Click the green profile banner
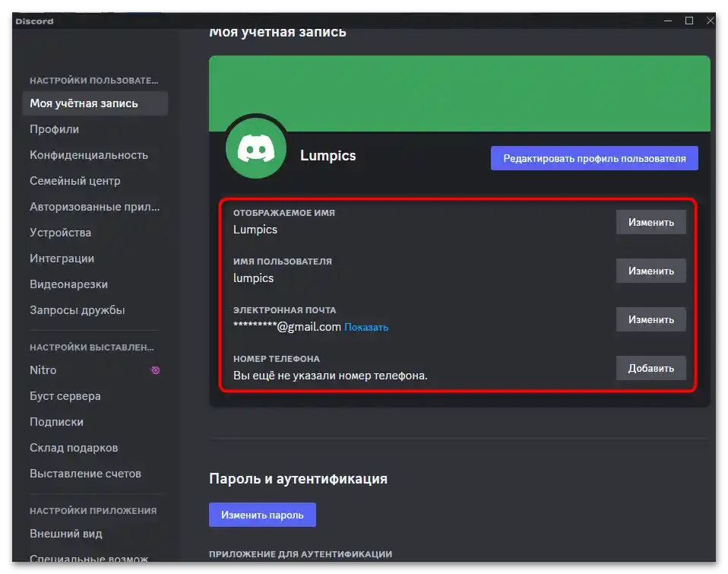 point(460,93)
